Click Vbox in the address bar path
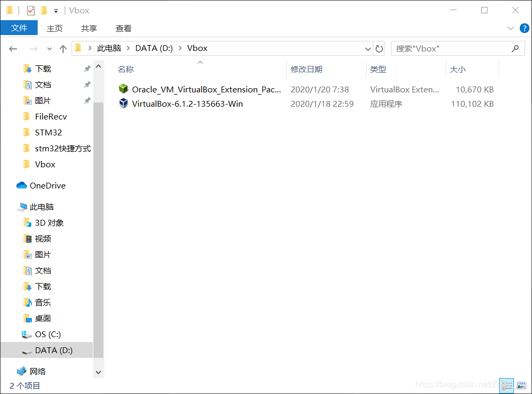This screenshot has height=394, width=532. click(x=197, y=48)
